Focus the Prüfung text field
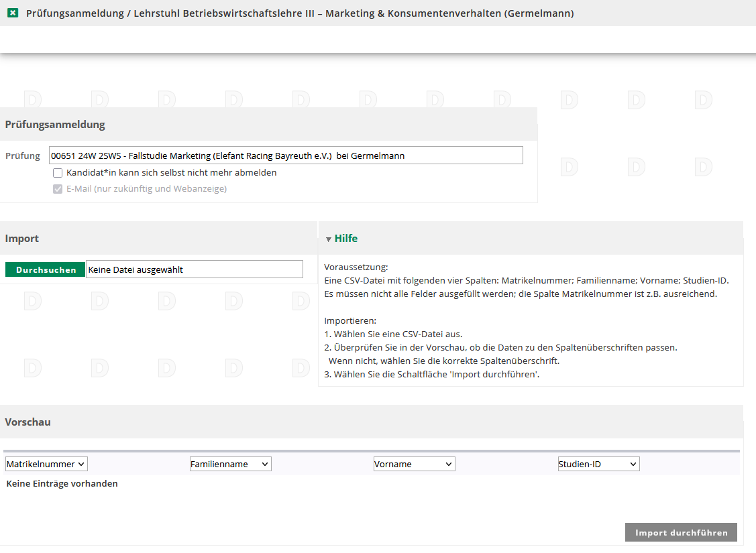This screenshot has width=756, height=553. 286,156
